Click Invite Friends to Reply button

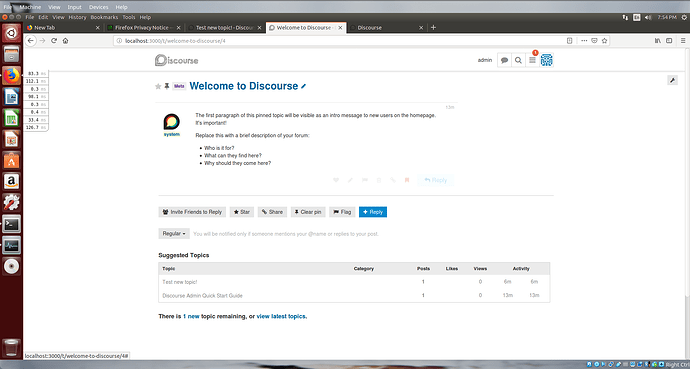(x=192, y=212)
